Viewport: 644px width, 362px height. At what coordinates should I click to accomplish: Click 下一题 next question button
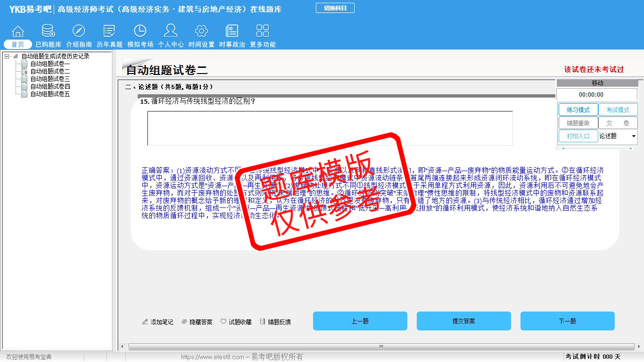(x=567, y=321)
